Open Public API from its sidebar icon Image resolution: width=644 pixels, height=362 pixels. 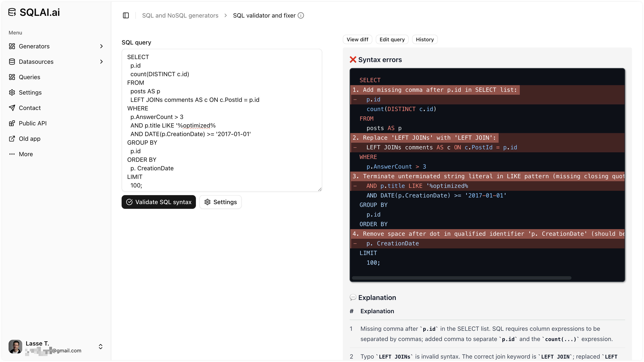tap(12, 123)
